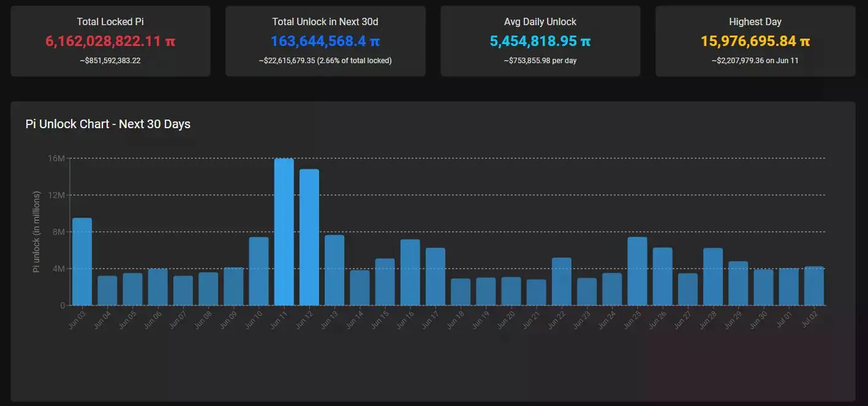The width and height of the screenshot is (868, 406).
Task: Select the Jun 06 bar
Action: click(x=158, y=287)
